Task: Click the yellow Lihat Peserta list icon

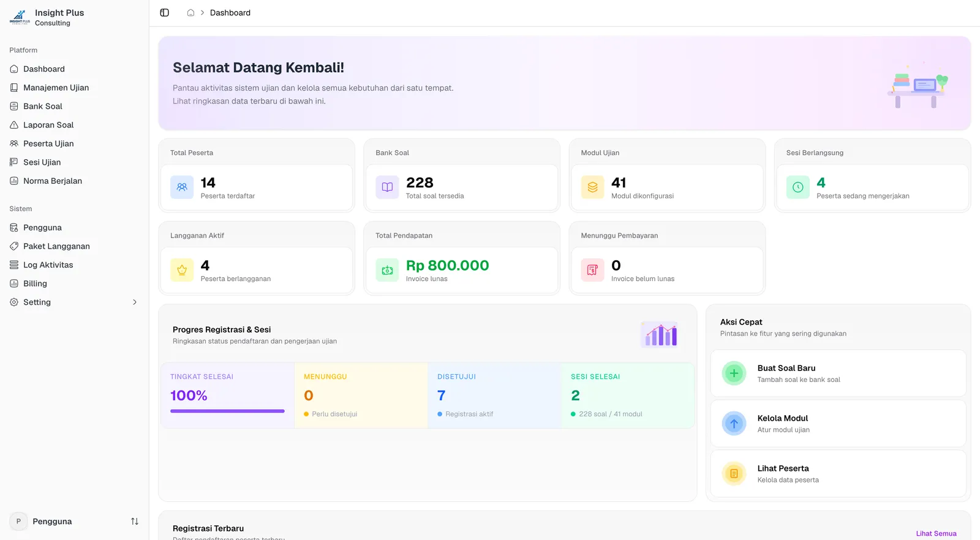Action: (x=734, y=474)
